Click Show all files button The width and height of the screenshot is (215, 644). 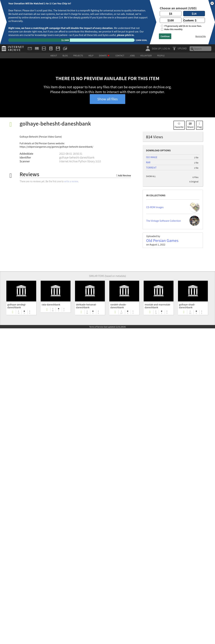[107, 99]
